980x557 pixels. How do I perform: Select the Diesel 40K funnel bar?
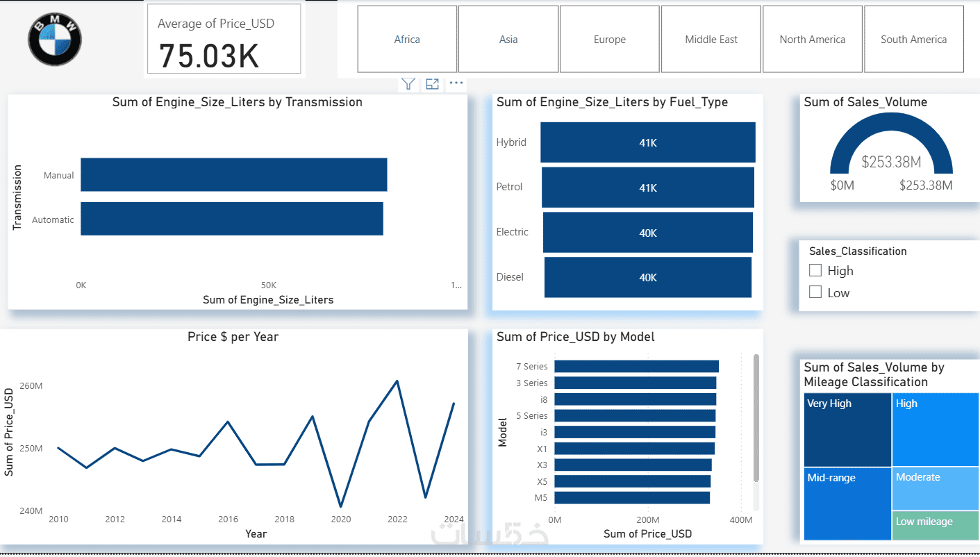tap(648, 277)
